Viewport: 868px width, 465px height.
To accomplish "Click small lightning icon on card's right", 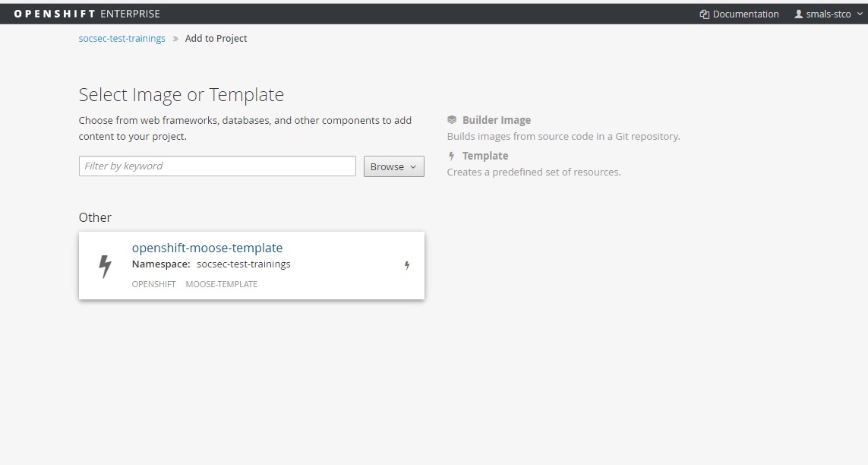I will point(407,265).
